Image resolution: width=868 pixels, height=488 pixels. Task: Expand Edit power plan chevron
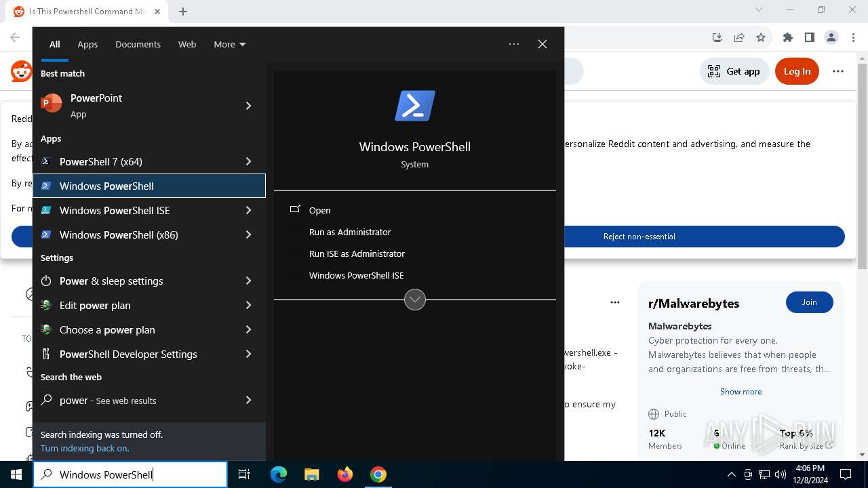[249, 305]
